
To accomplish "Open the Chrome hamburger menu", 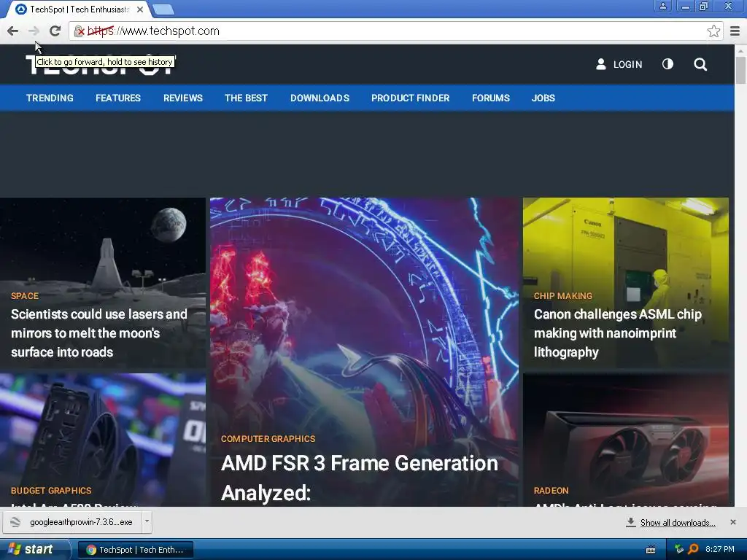I will tap(735, 31).
